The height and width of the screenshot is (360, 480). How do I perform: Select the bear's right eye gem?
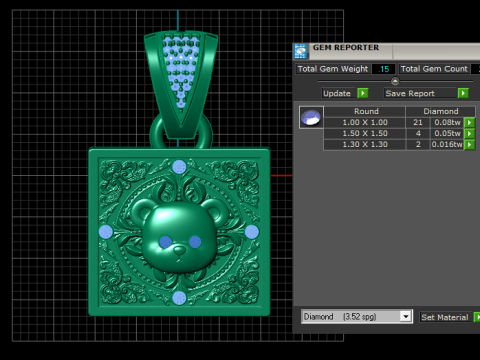click(195, 242)
